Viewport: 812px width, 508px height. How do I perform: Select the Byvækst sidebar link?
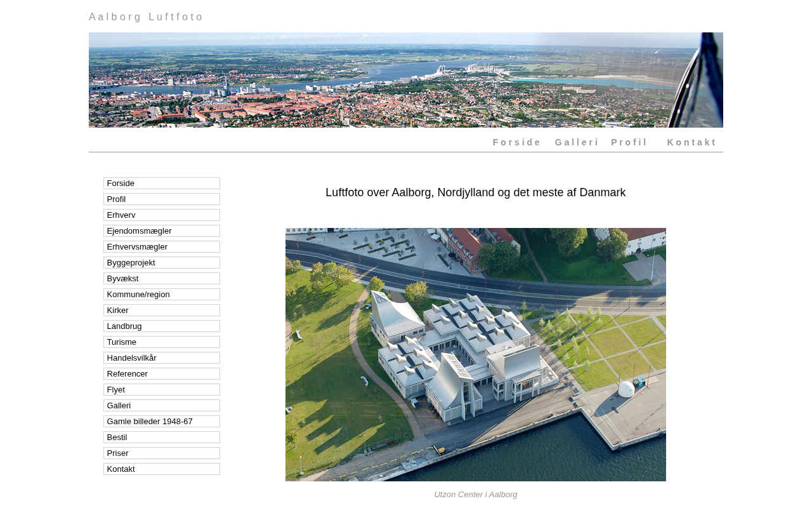[162, 279]
